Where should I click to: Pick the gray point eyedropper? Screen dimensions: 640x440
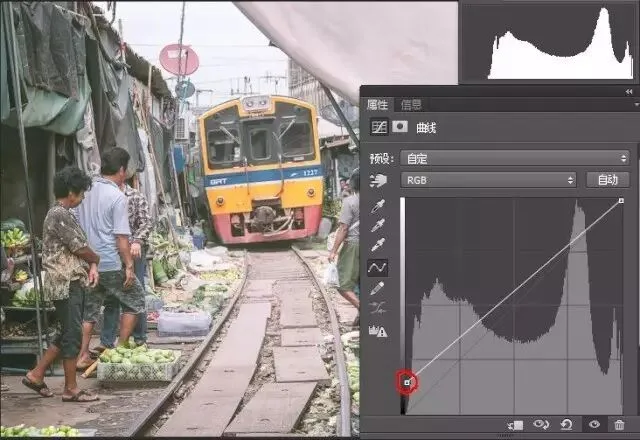[x=378, y=225]
